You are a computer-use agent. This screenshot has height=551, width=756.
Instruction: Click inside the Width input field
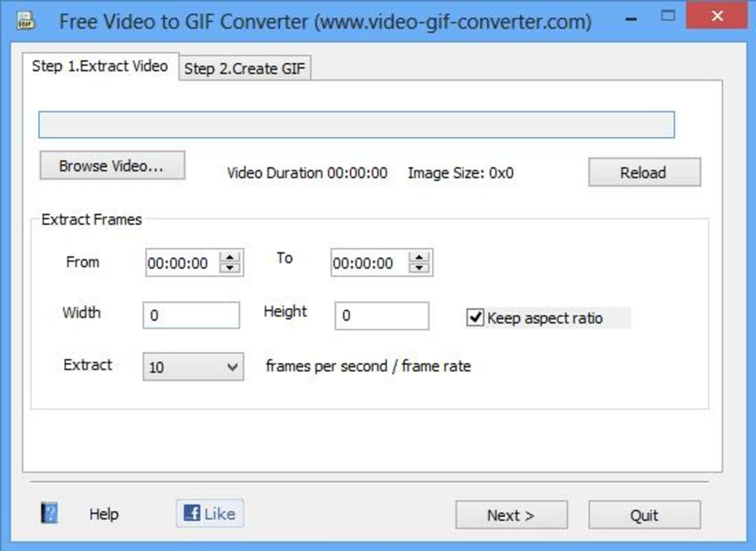[x=190, y=316]
